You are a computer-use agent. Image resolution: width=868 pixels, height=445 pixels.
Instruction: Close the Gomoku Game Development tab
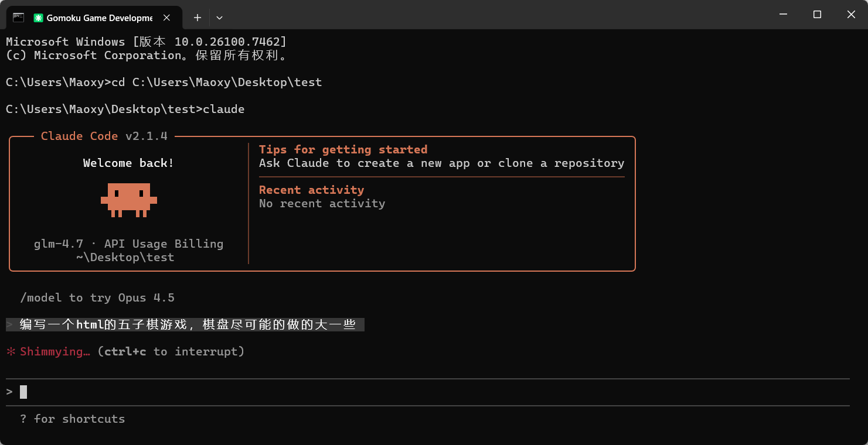167,18
